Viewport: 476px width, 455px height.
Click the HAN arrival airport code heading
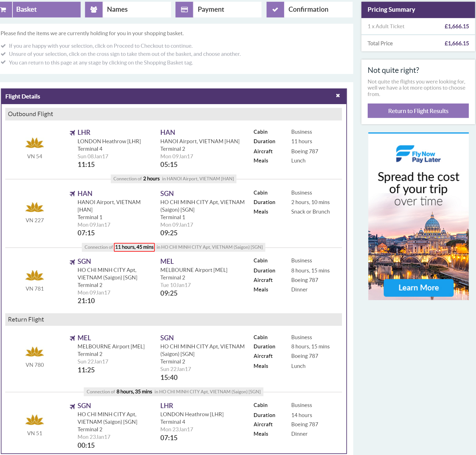168,132
